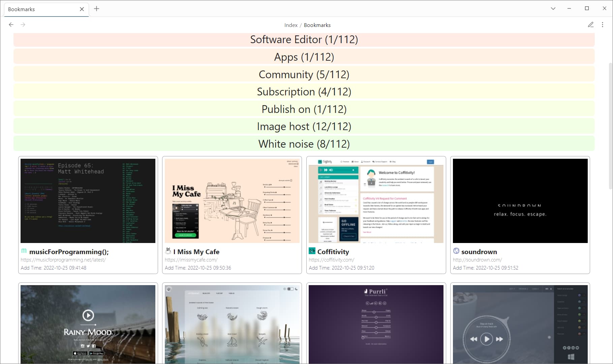Screen dimensions: 613x364
Task: Click the Coffitivity favicon icon
Action: (x=312, y=251)
